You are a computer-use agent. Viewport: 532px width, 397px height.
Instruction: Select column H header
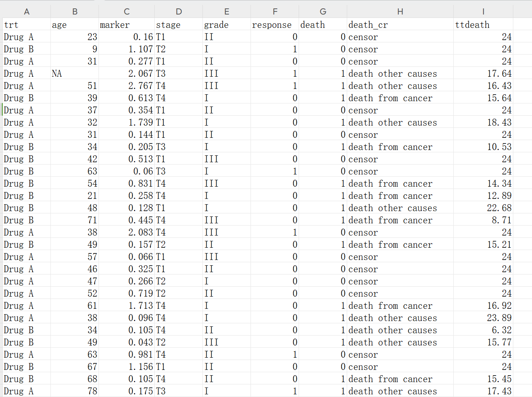[x=400, y=11]
